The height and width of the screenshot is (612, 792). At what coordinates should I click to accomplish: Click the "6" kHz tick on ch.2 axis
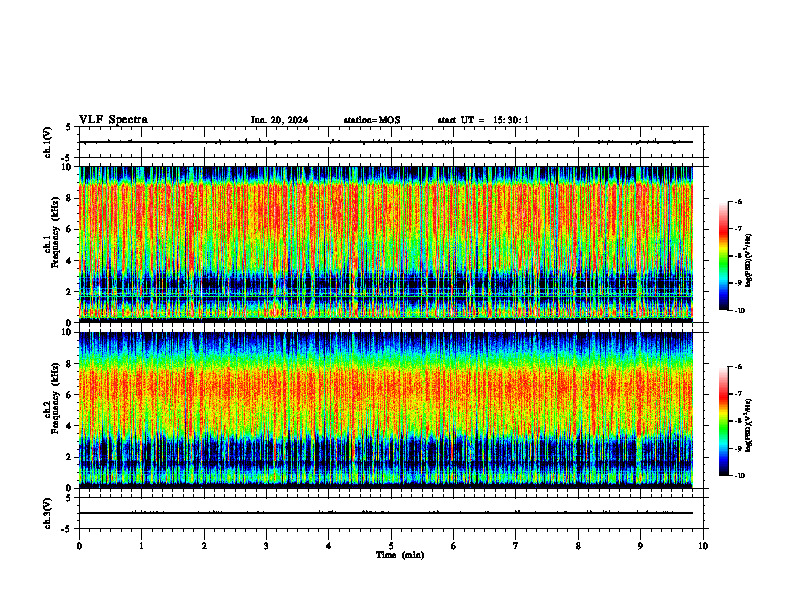click(x=70, y=395)
